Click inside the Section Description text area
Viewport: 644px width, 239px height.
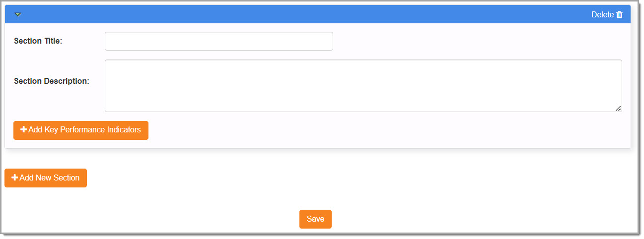coord(362,86)
